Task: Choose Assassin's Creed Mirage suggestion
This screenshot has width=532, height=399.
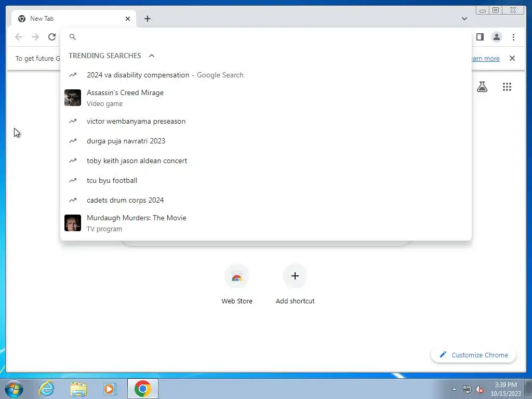Action: click(265, 98)
